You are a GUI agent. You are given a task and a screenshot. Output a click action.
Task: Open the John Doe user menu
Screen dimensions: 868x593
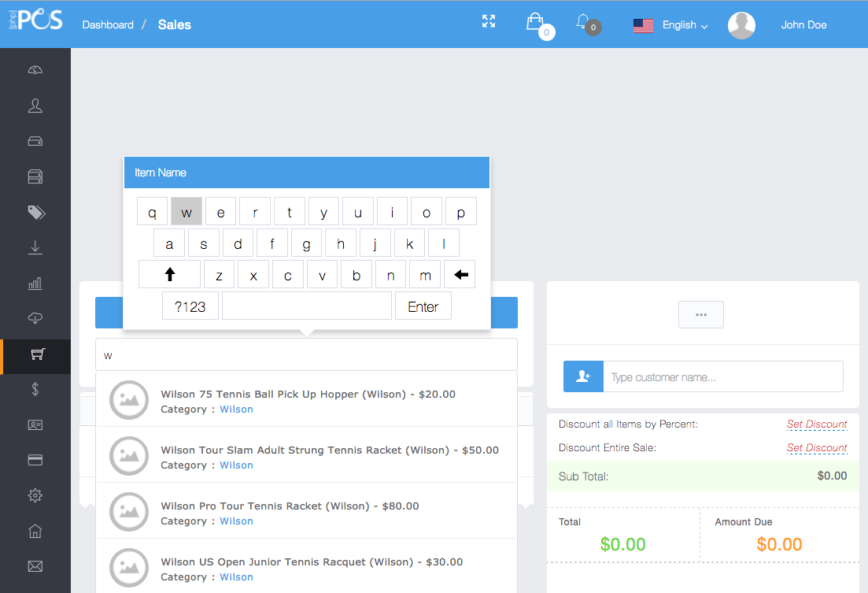(803, 25)
